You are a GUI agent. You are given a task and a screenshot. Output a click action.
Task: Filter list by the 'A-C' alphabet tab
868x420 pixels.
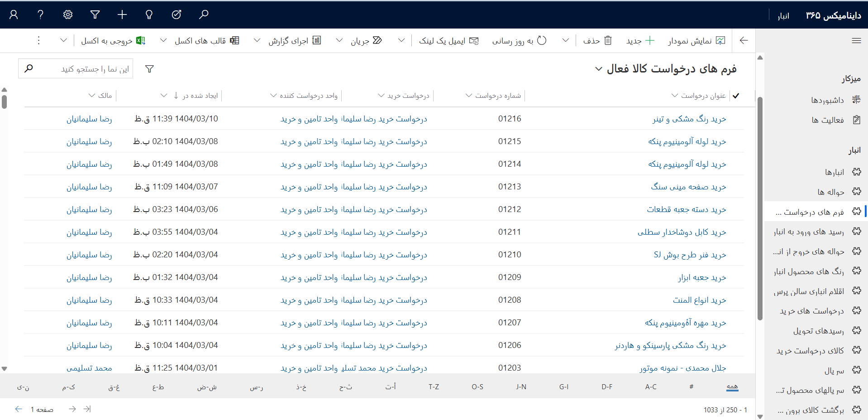click(651, 386)
